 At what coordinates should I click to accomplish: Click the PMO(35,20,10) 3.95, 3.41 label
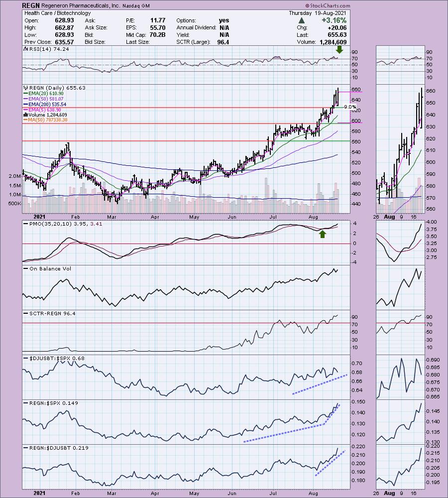(63, 224)
